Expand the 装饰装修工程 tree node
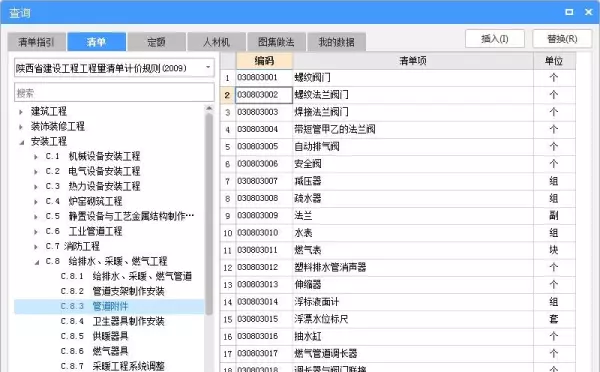Image resolution: width=600 pixels, height=372 pixels. pyautogui.click(x=21, y=127)
